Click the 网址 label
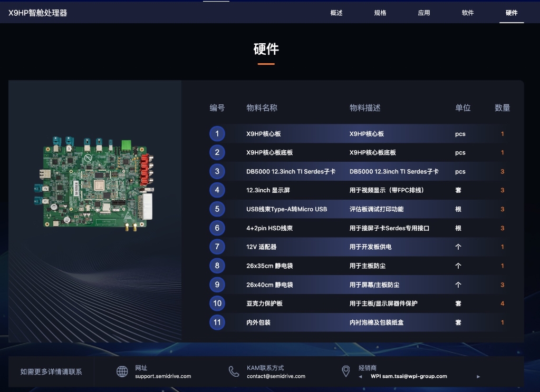The width and height of the screenshot is (540, 392). coord(141,368)
